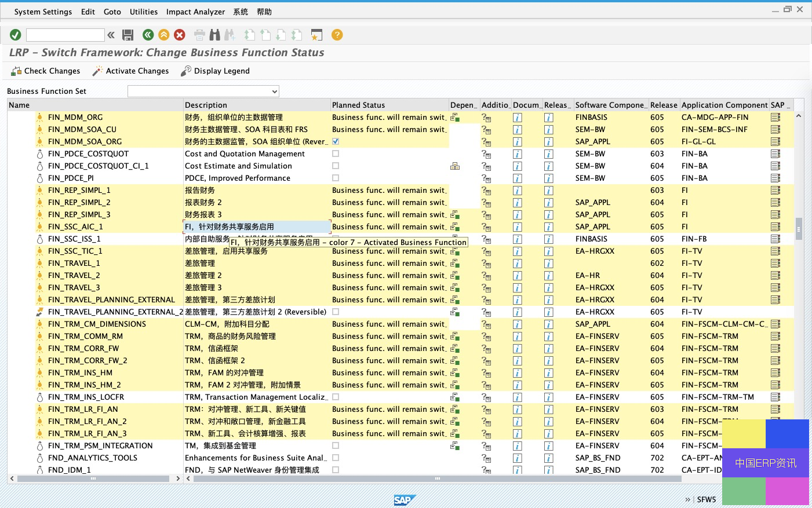Open additional info icon for FIN_PDCE_PI
Screen dimensions: 812x508
coord(486,178)
